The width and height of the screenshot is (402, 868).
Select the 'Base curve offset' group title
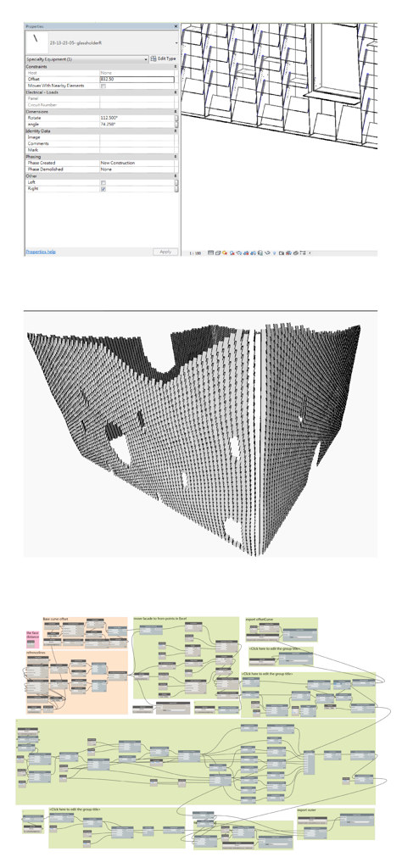tap(54, 620)
